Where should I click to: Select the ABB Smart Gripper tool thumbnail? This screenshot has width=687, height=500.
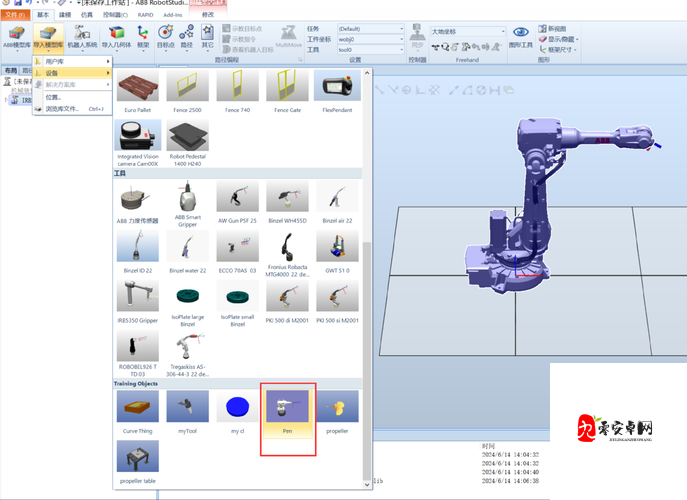click(x=188, y=201)
